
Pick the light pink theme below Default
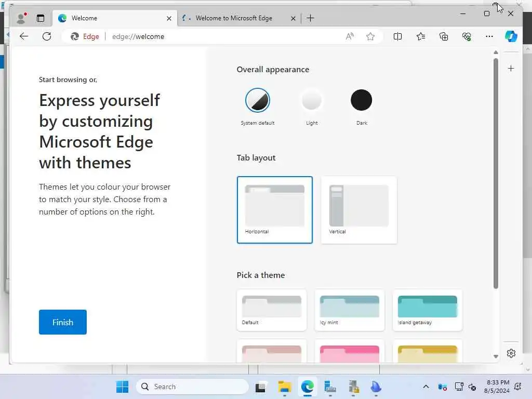272,352
